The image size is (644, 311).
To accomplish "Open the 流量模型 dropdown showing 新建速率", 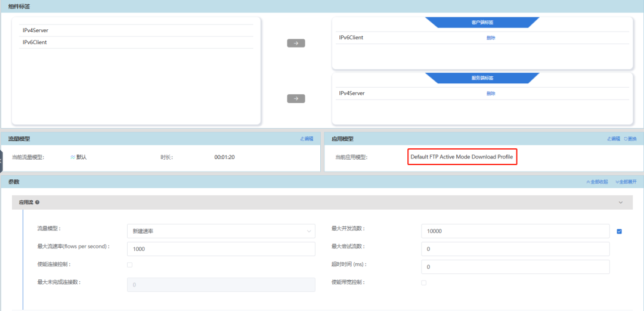I will [x=221, y=231].
